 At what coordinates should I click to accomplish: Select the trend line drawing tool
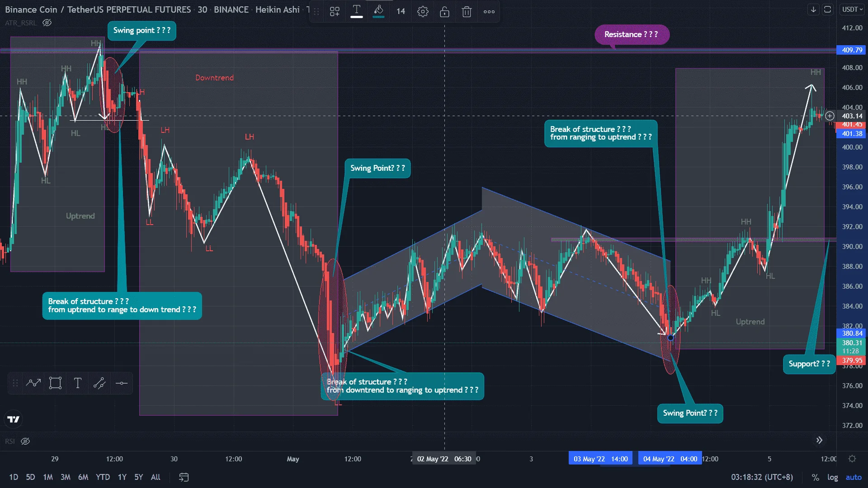tap(33, 383)
